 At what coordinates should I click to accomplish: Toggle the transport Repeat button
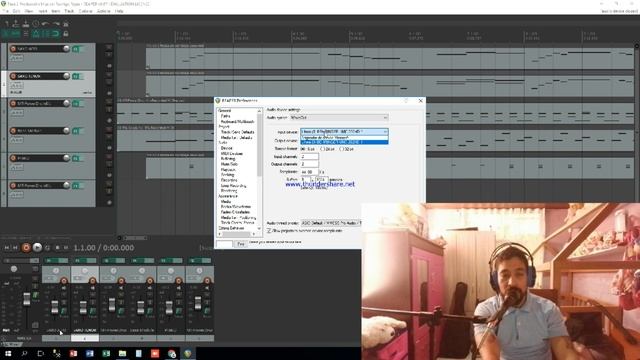click(47, 247)
